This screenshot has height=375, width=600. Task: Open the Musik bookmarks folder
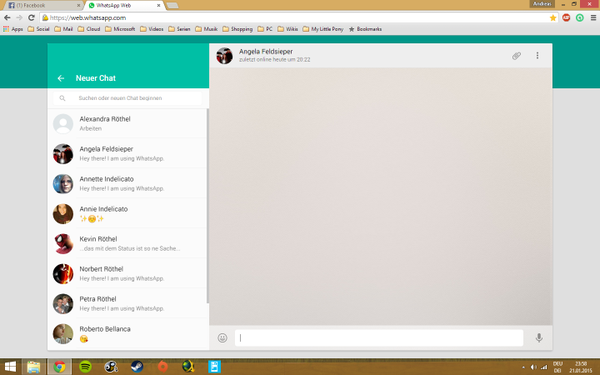(206, 29)
